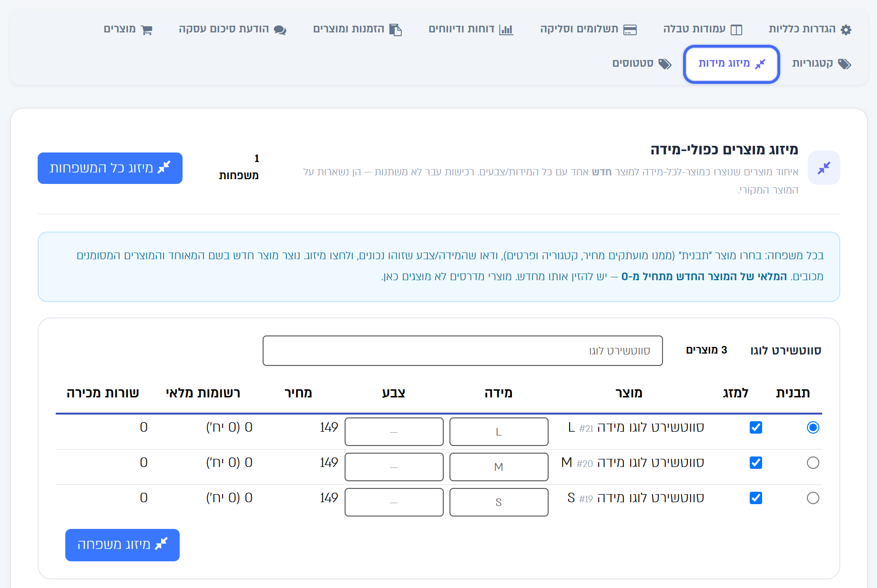Open products shopping cart icon
Image resolution: width=877 pixels, height=588 pixels.
click(147, 30)
